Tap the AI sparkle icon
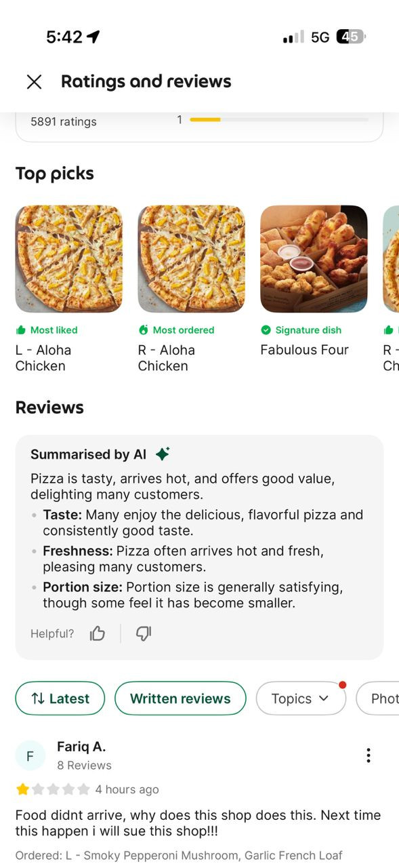The height and width of the screenshot is (868, 399). pyautogui.click(x=163, y=454)
